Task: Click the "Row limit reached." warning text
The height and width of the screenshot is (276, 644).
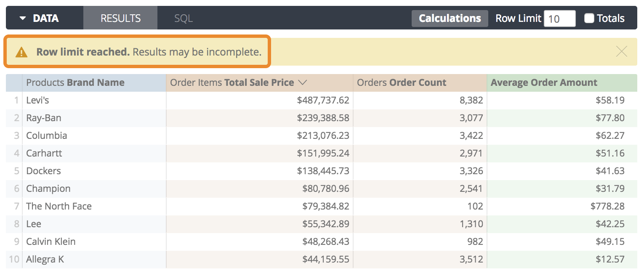Action: 83,52
